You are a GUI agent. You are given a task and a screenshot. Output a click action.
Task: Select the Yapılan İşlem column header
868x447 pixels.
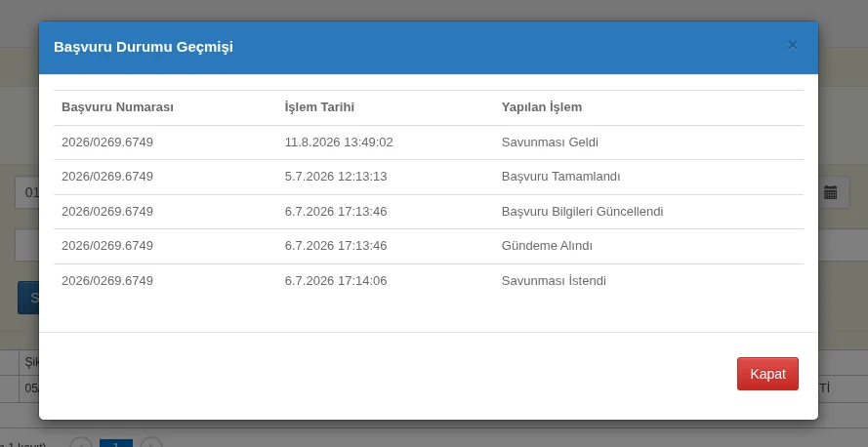click(x=541, y=107)
